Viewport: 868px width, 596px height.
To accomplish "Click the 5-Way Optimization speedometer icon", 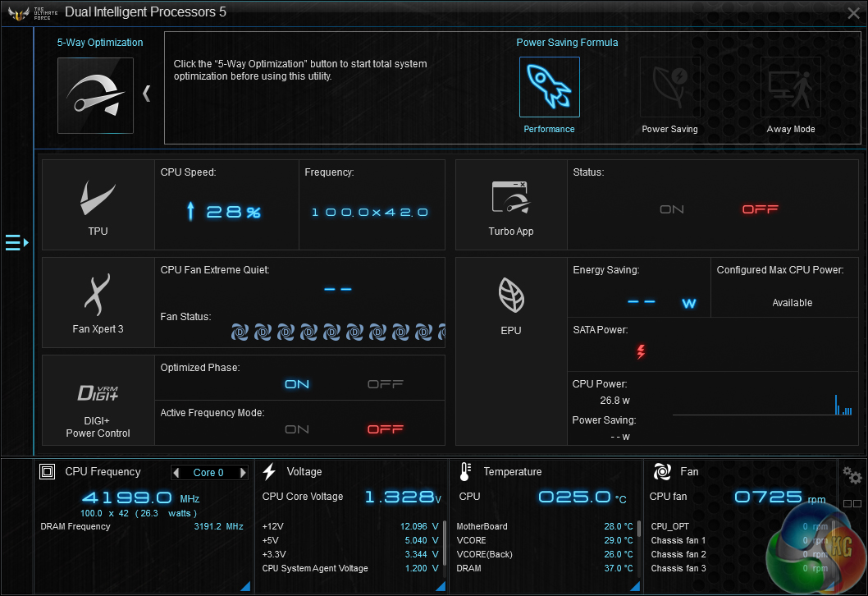I will [95, 94].
